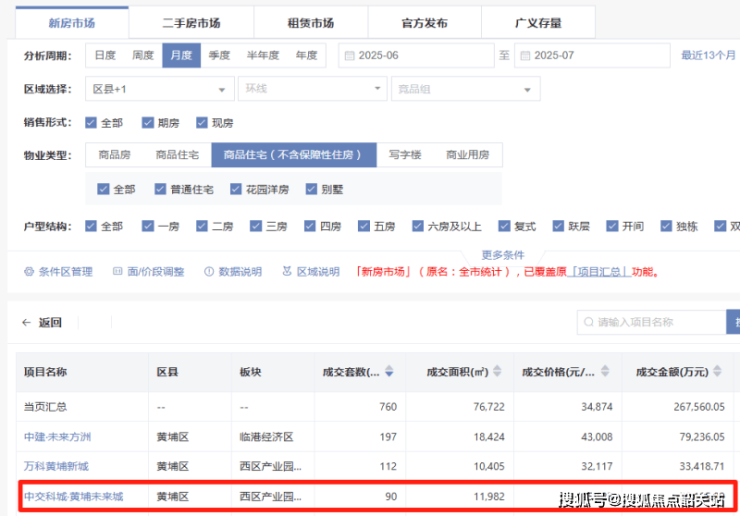This screenshot has height=516, width=740.
Task: Select 商品住宅(不含保障性住房) type
Action: click(x=294, y=155)
